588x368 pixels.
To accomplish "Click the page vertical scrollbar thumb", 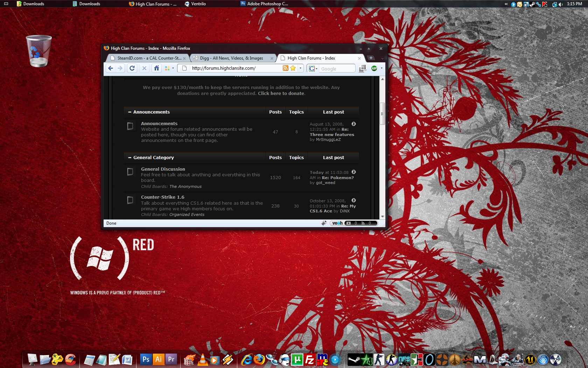I will pos(382,114).
